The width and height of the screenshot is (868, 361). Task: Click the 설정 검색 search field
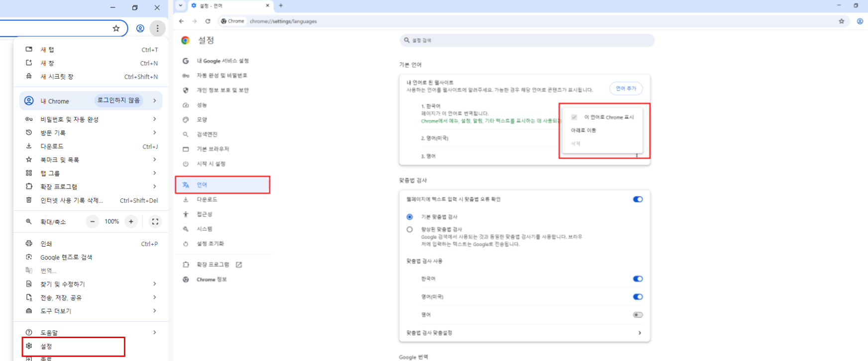527,40
